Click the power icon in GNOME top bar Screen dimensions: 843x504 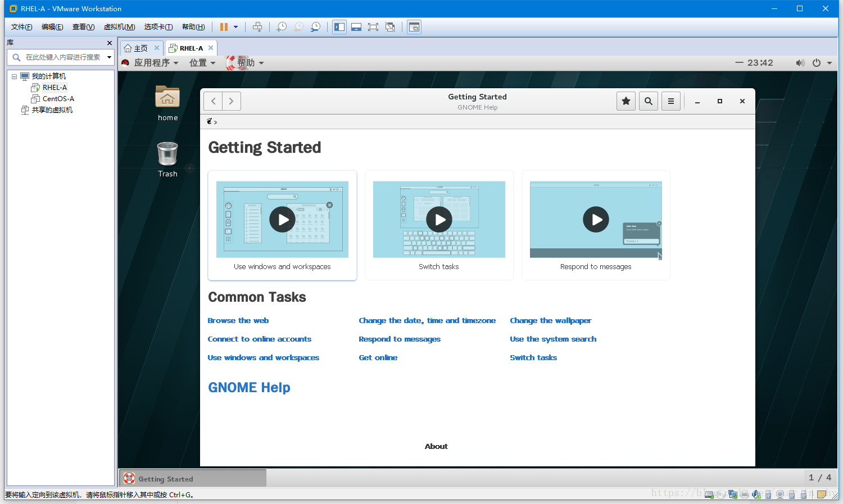click(x=817, y=63)
